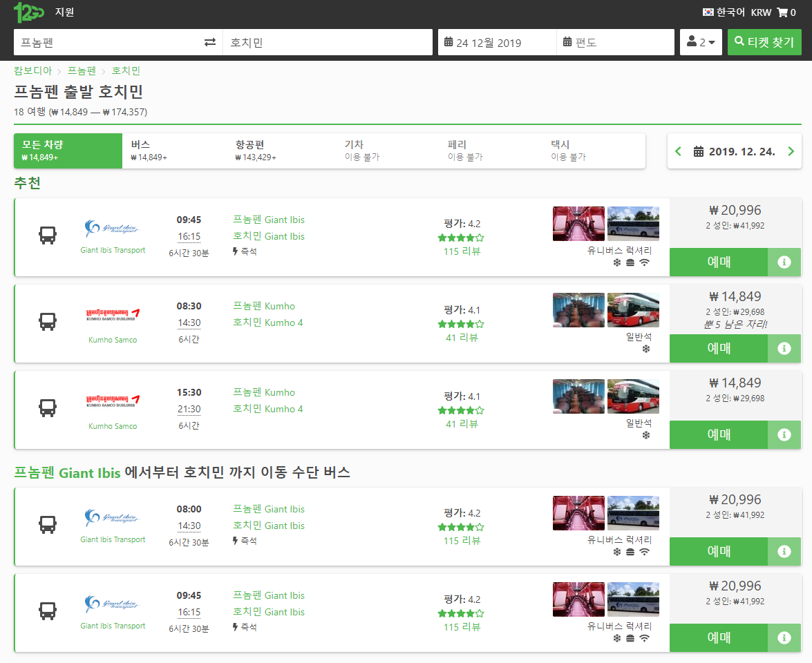This screenshot has height=663, width=812.
Task: Open KRW currency selector
Action: tap(761, 12)
